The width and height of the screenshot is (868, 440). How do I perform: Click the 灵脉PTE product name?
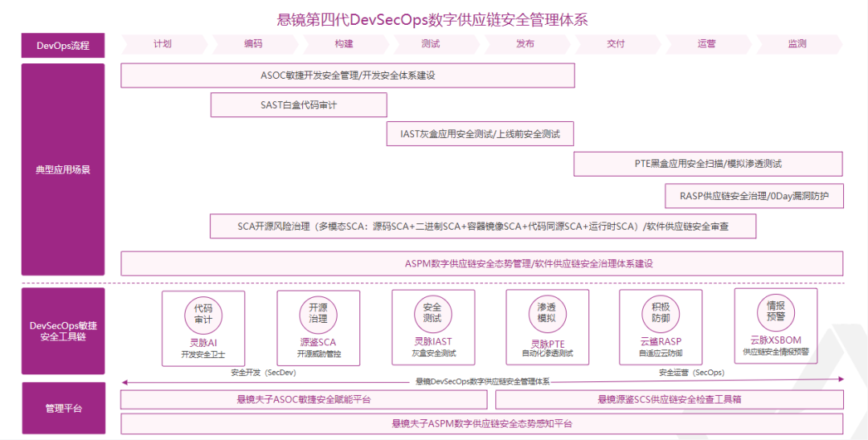point(547,344)
